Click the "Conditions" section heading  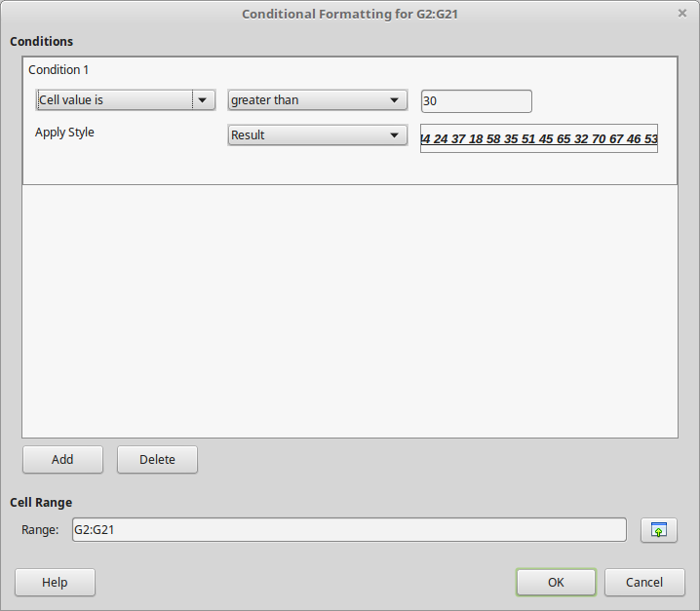tap(42, 42)
